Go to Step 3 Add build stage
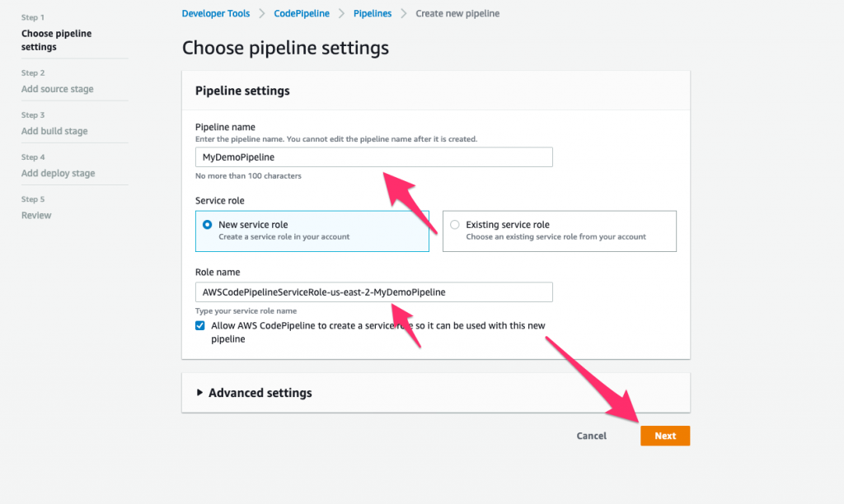844x504 pixels. [x=54, y=131]
